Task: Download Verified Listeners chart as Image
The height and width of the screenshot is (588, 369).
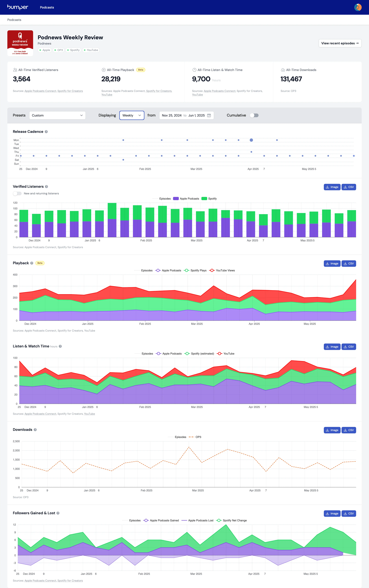Action: [x=332, y=187]
